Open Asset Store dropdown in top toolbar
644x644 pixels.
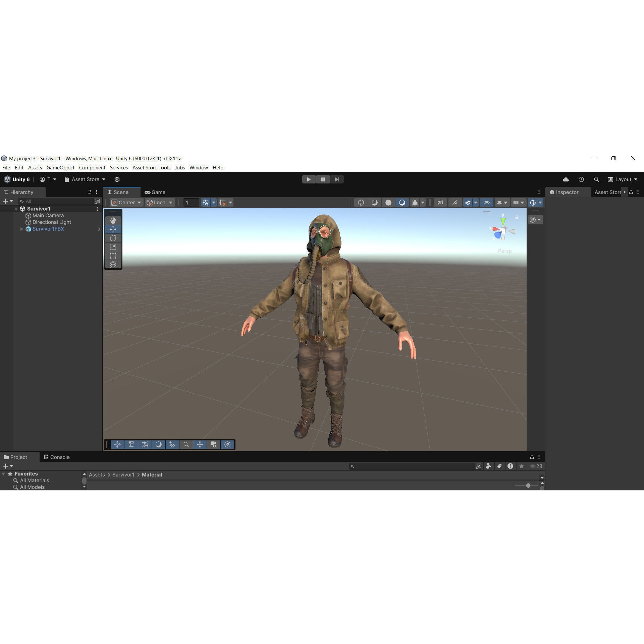[85, 179]
